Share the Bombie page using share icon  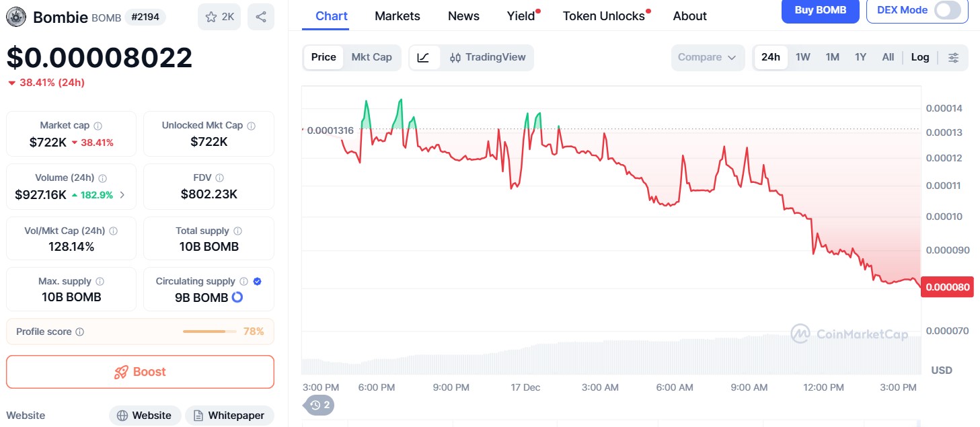tap(262, 16)
